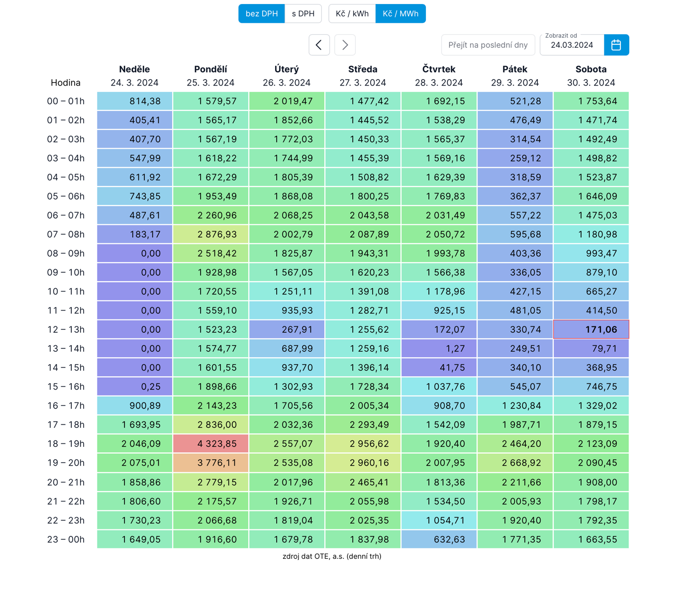Edit the Zobrazit od date field

click(x=572, y=45)
